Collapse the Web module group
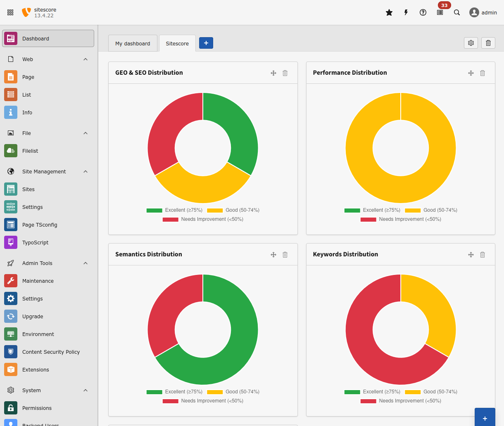This screenshot has width=504, height=426. pos(86,59)
